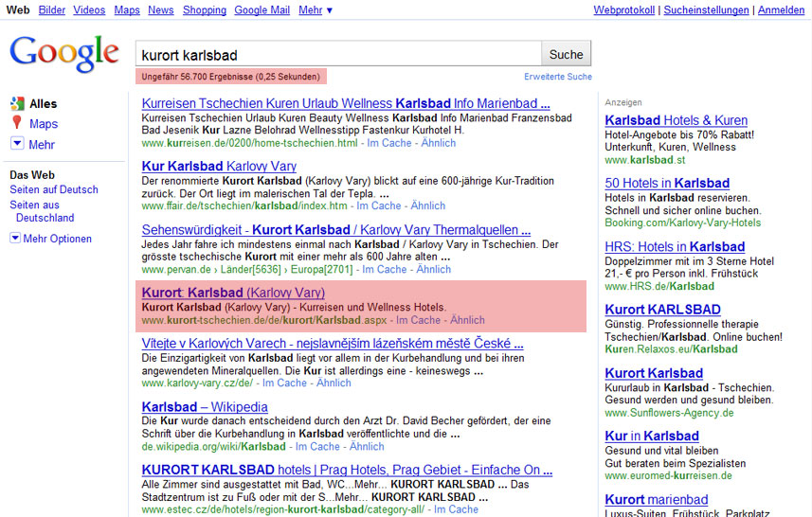Open Maps via the red pin icon

coord(17,123)
